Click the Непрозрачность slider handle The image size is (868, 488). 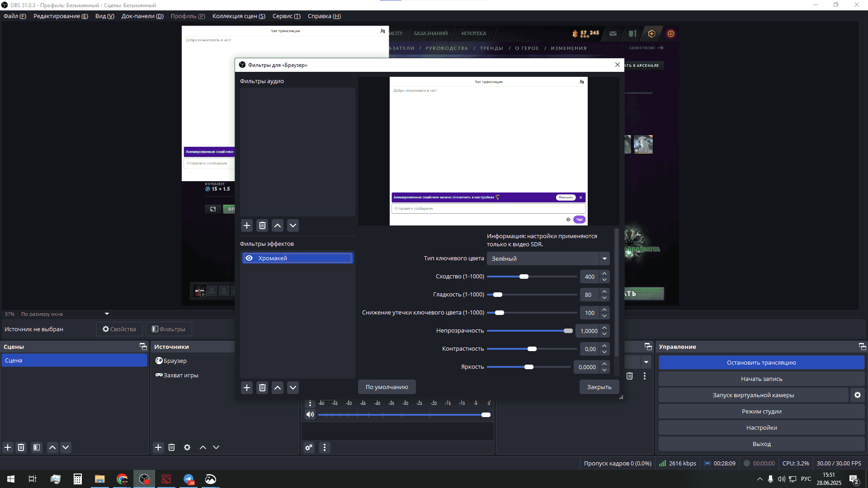pyautogui.click(x=568, y=331)
